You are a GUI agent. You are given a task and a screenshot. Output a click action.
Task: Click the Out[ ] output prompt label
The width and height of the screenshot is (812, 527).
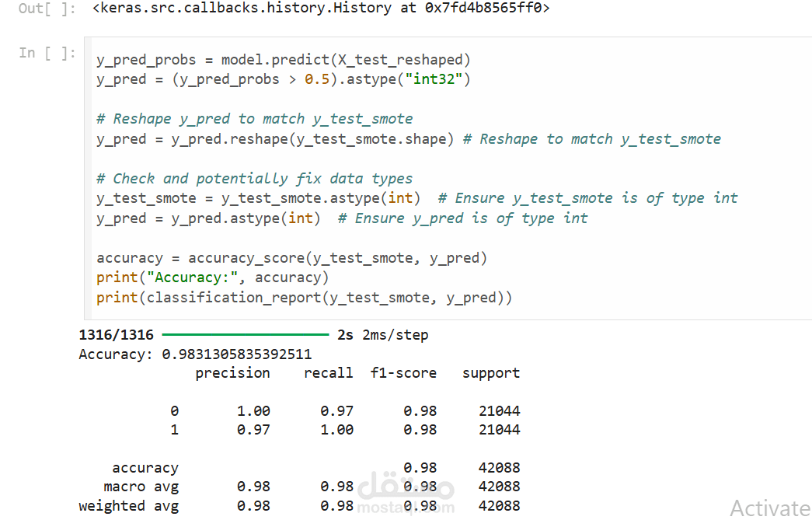(x=47, y=9)
